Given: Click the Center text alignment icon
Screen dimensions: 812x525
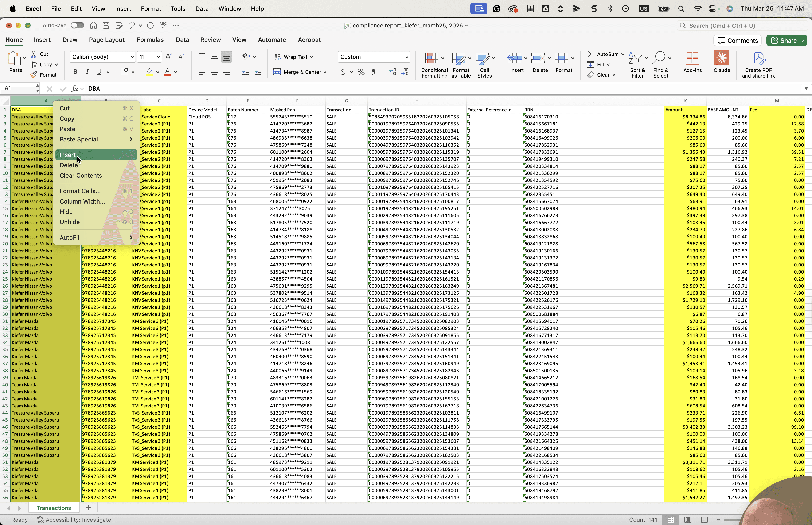Looking at the screenshot, I should tap(214, 72).
